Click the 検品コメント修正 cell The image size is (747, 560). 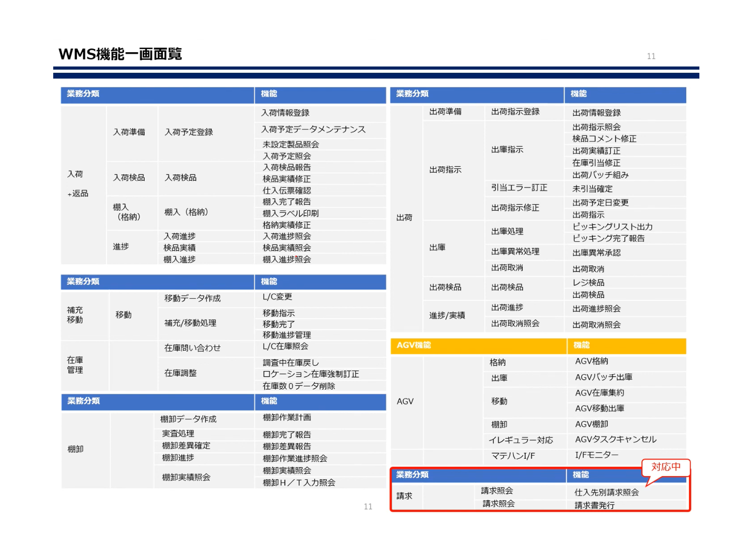pos(604,139)
